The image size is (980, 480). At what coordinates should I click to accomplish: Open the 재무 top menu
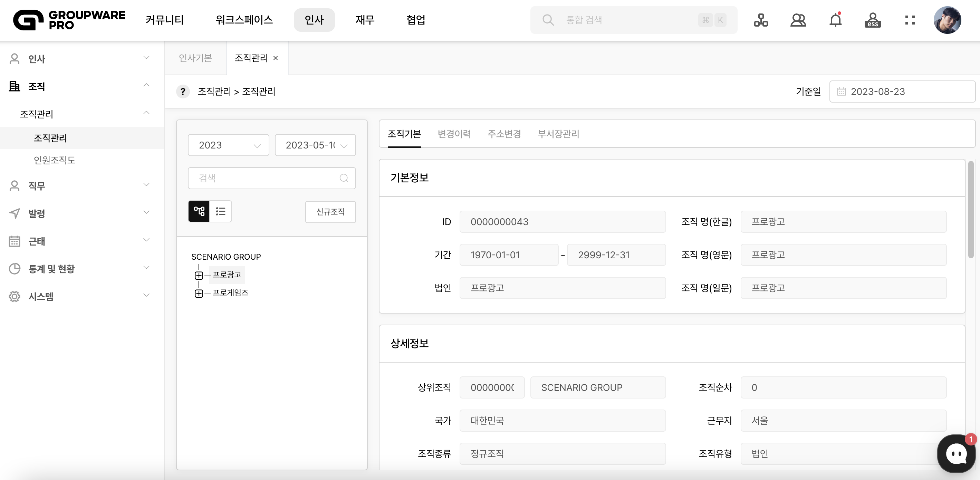[x=365, y=20]
